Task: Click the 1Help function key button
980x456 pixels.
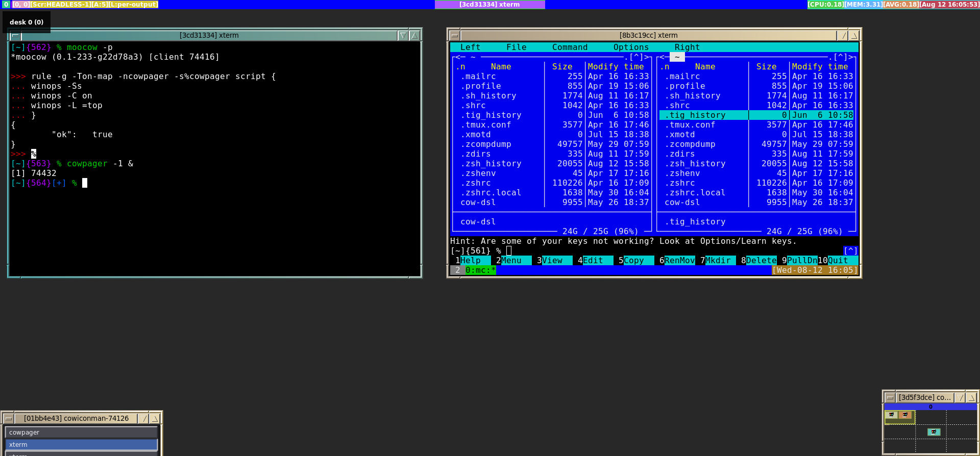Action: pos(470,261)
